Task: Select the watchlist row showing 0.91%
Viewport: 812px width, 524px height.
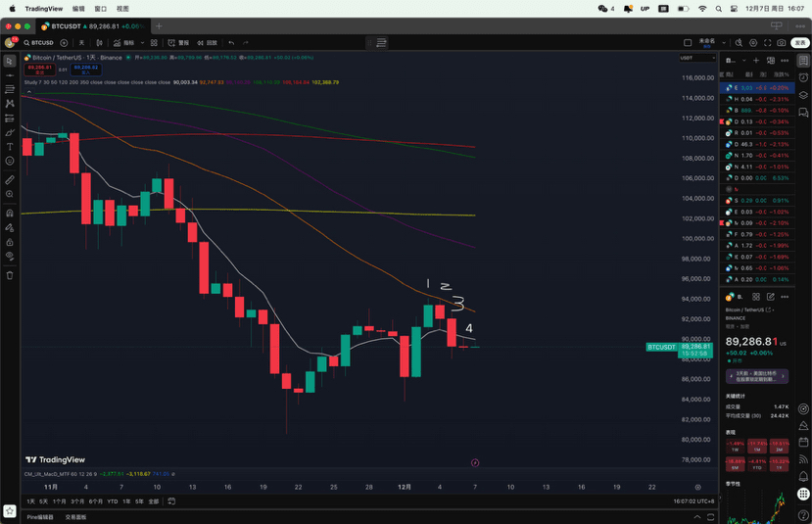Action: 757,201
